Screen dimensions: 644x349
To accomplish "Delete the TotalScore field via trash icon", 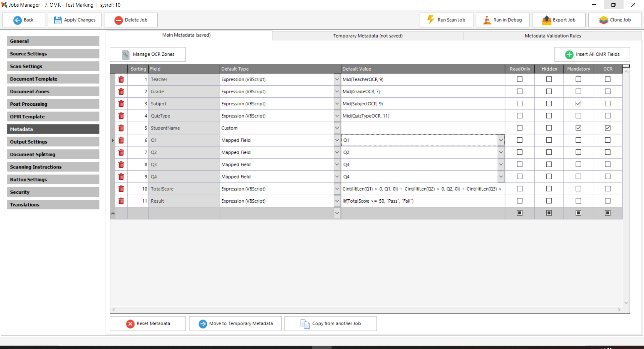I will [x=121, y=189].
